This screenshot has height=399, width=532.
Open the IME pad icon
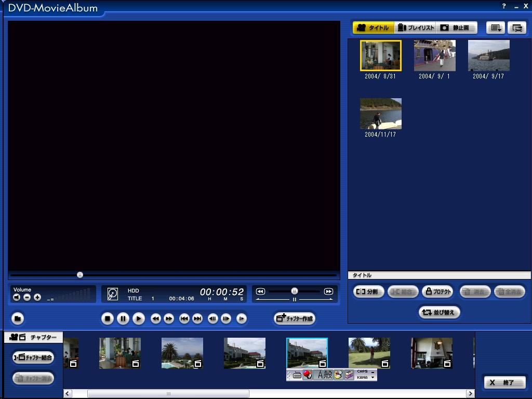click(x=338, y=375)
